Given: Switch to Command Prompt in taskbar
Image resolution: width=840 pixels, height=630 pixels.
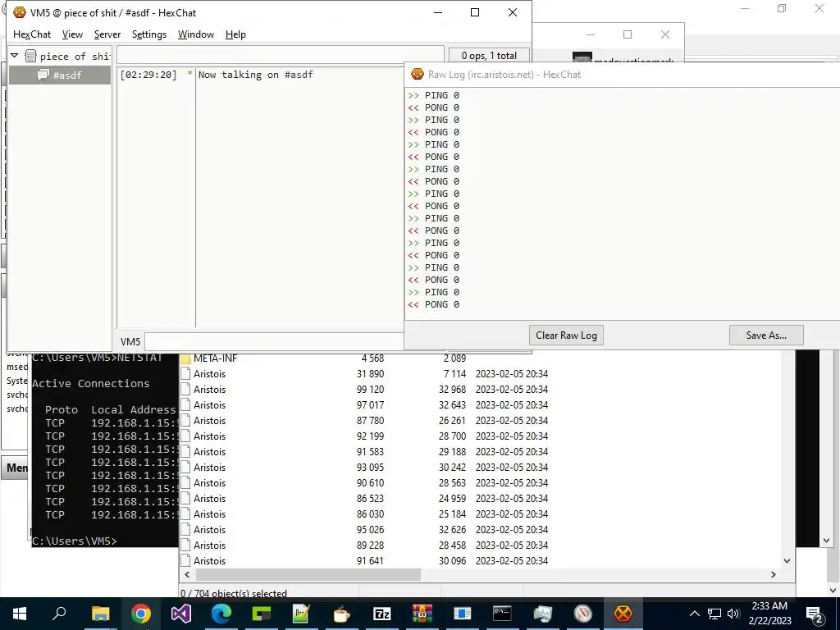Looking at the screenshot, I should (502, 614).
